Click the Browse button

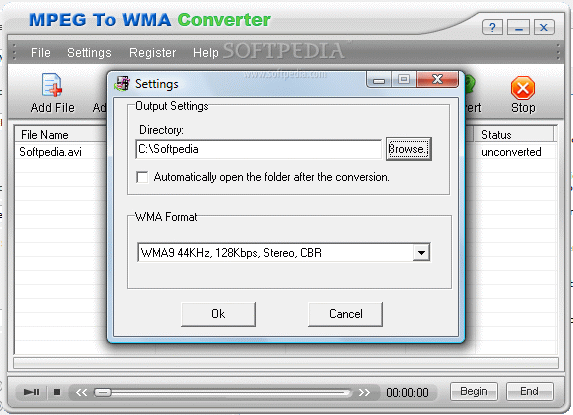[x=409, y=149]
